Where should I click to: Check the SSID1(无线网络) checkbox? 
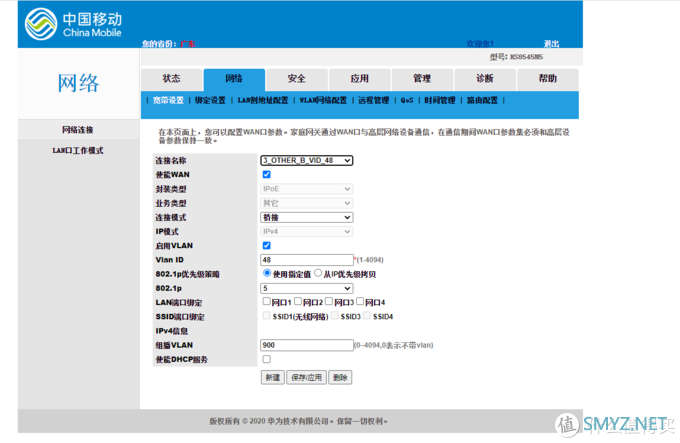[x=267, y=316]
